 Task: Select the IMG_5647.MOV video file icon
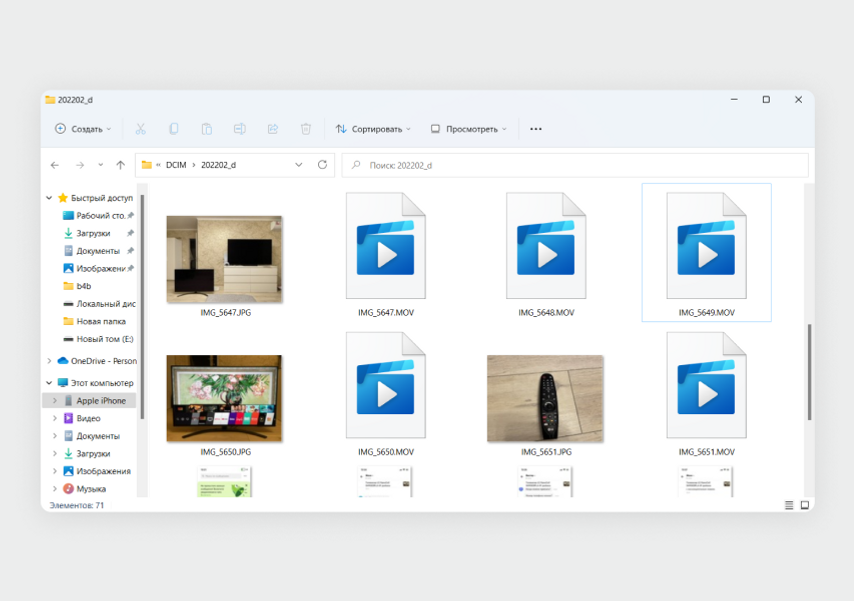pos(386,246)
